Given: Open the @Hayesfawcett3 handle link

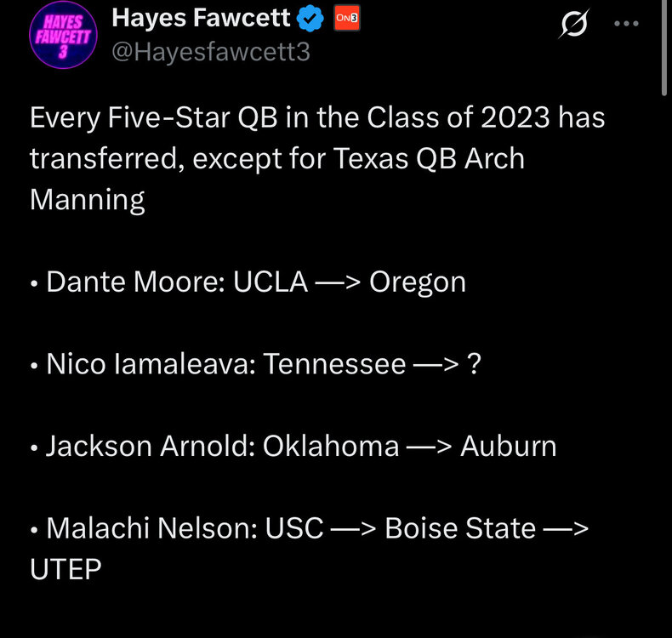Looking at the screenshot, I should [x=211, y=52].
